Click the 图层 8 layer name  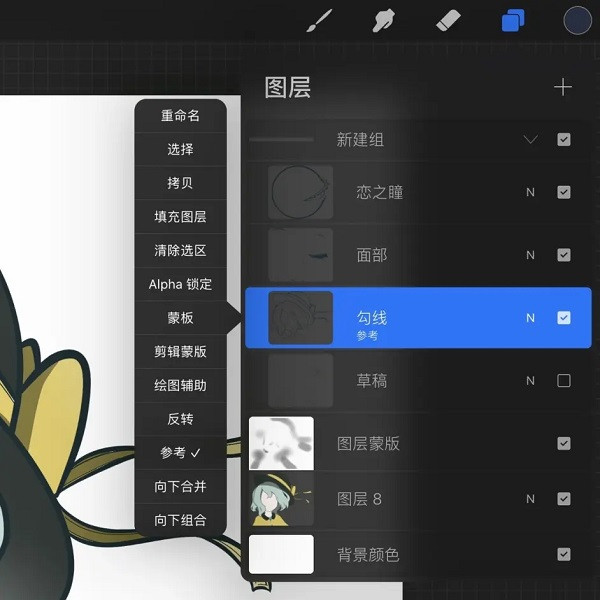coord(359,499)
